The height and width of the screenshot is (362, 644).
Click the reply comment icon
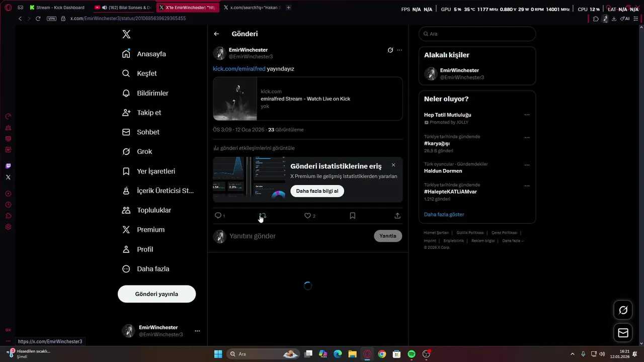tap(218, 215)
